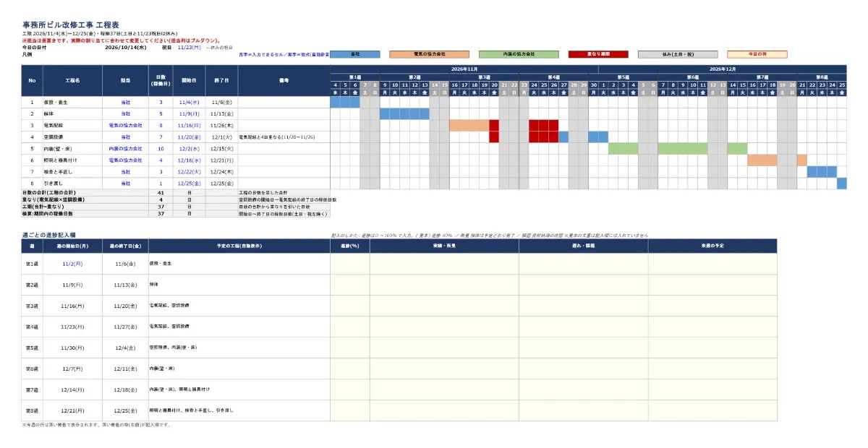Screen dimensions: 868x448
Task: Click the 終了日 column header
Action: (x=221, y=81)
